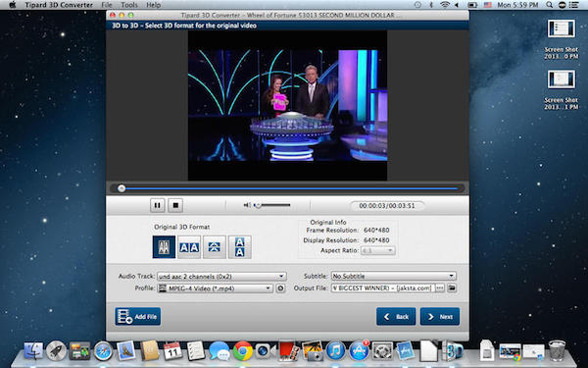Click the Wi-Fi status icon
The width and height of the screenshot is (588, 368).
pos(445,5)
